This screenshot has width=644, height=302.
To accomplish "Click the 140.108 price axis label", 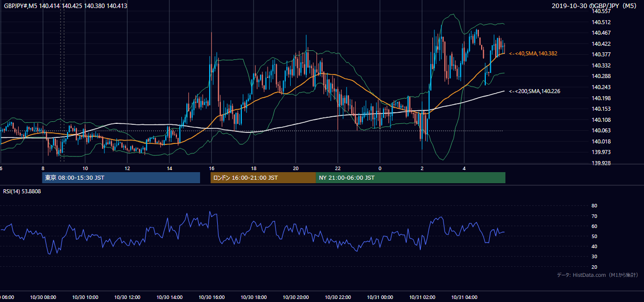I will tap(601, 120).
